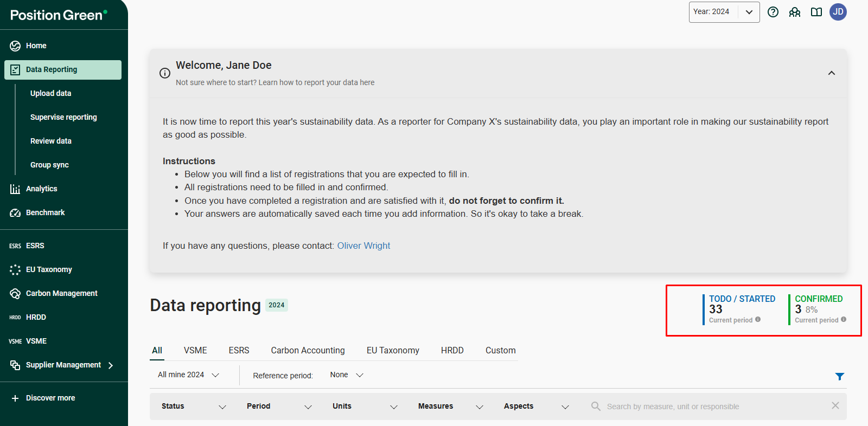Open the Year 2024 dropdown
The width and height of the screenshot is (868, 426).
click(724, 12)
